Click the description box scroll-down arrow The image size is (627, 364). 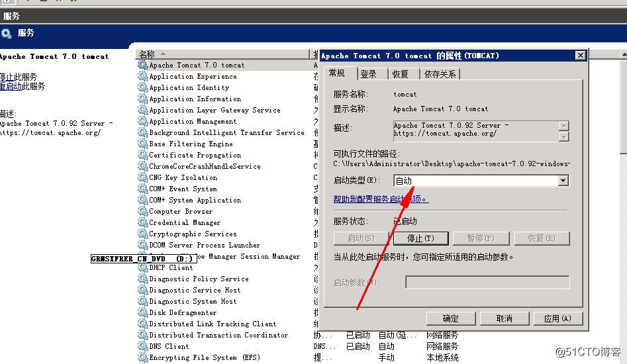click(564, 136)
